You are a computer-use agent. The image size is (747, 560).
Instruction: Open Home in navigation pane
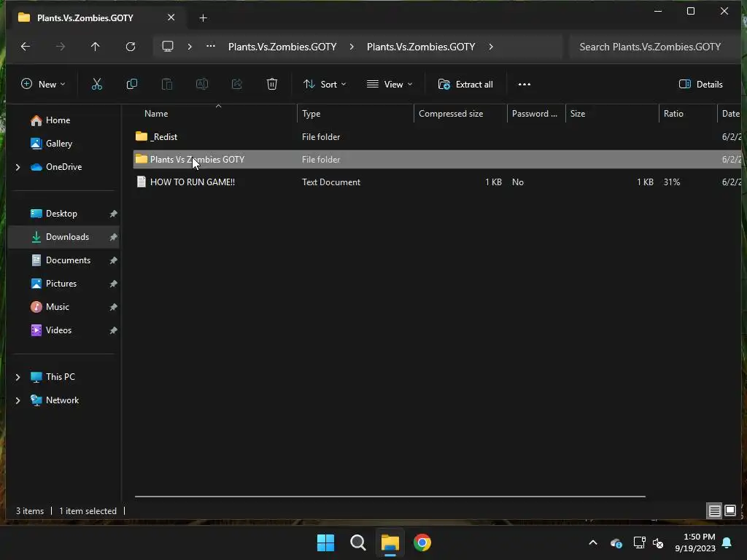[x=58, y=120]
